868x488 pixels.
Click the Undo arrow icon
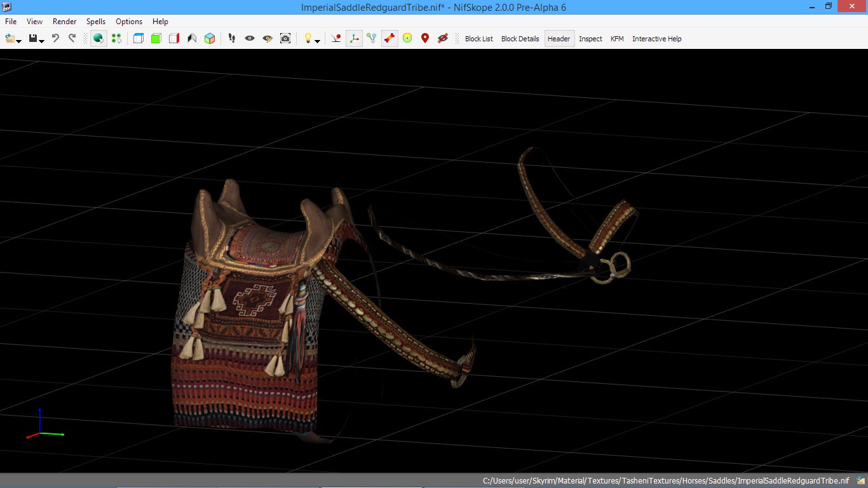55,39
